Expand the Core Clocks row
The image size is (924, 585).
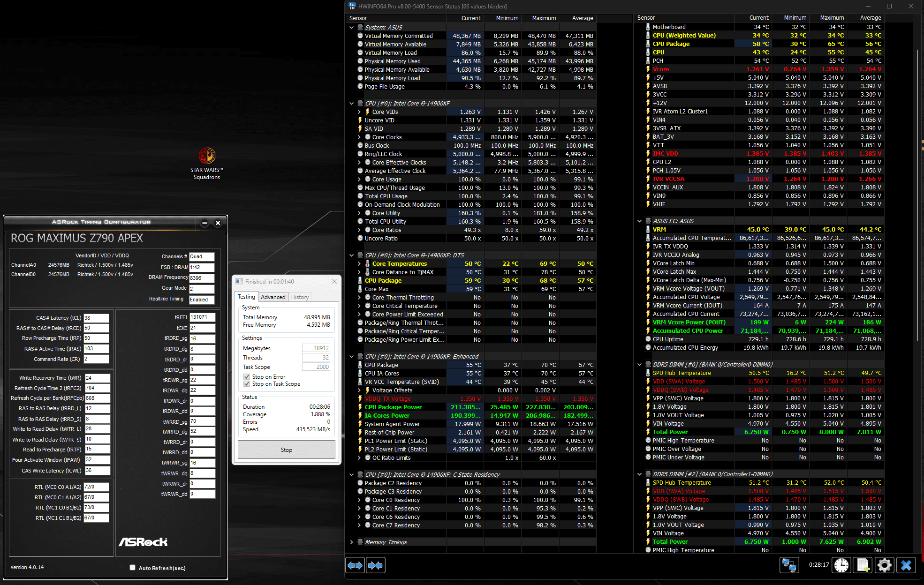click(359, 137)
